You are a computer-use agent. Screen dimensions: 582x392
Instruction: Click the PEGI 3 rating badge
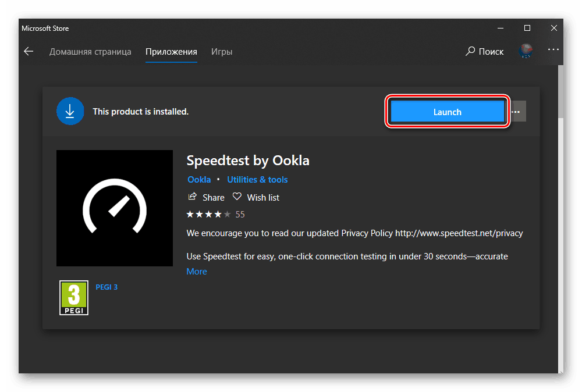[x=74, y=298]
